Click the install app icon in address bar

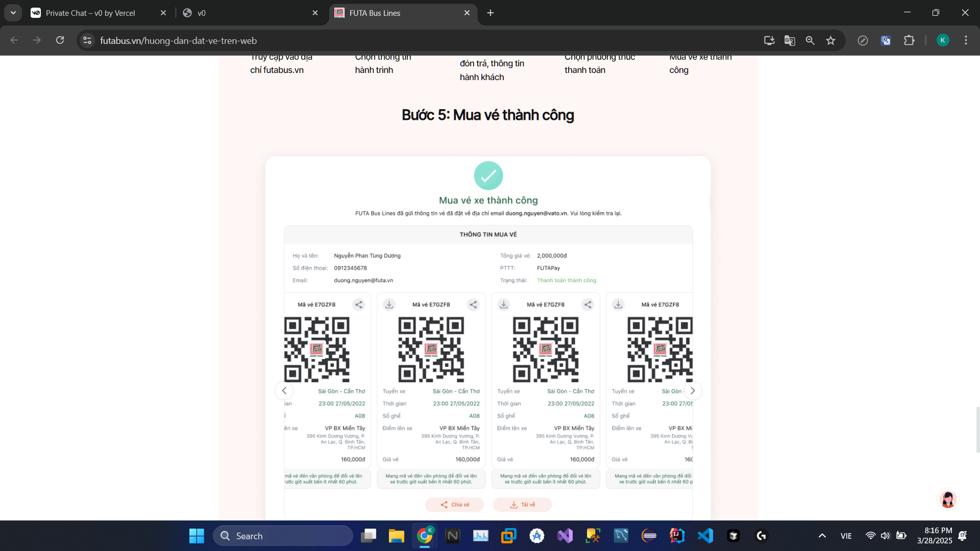769,40
